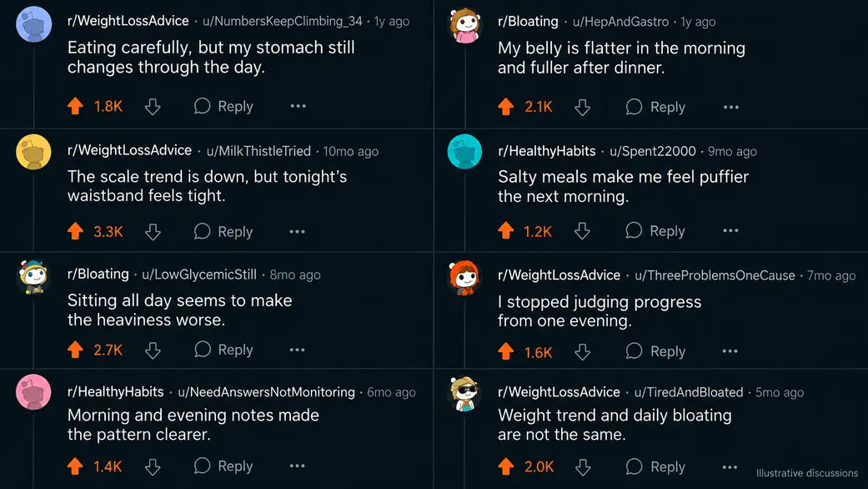
Task: Upvote the MilkThistleTried waistband post
Action: [x=75, y=231]
